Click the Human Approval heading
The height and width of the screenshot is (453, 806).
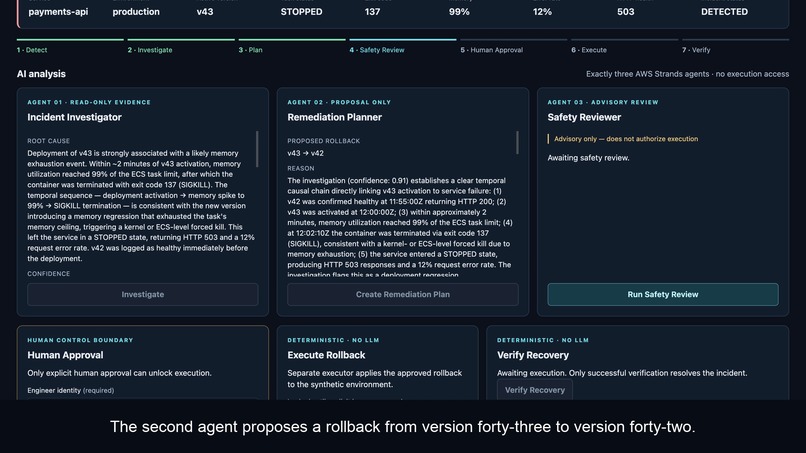click(65, 355)
